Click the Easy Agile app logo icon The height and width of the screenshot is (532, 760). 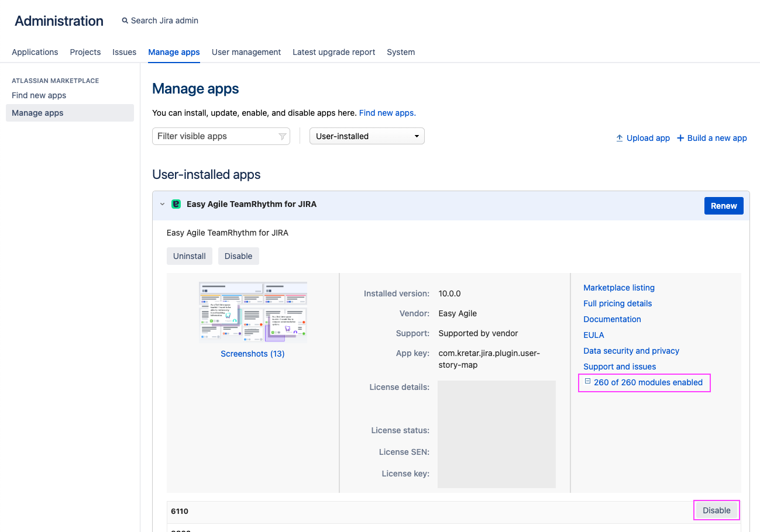[176, 204]
